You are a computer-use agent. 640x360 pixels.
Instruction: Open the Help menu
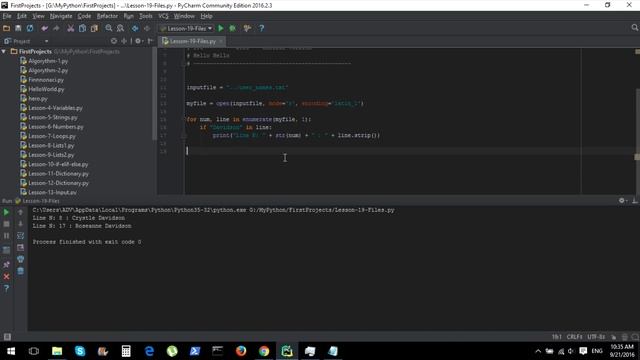click(207, 16)
